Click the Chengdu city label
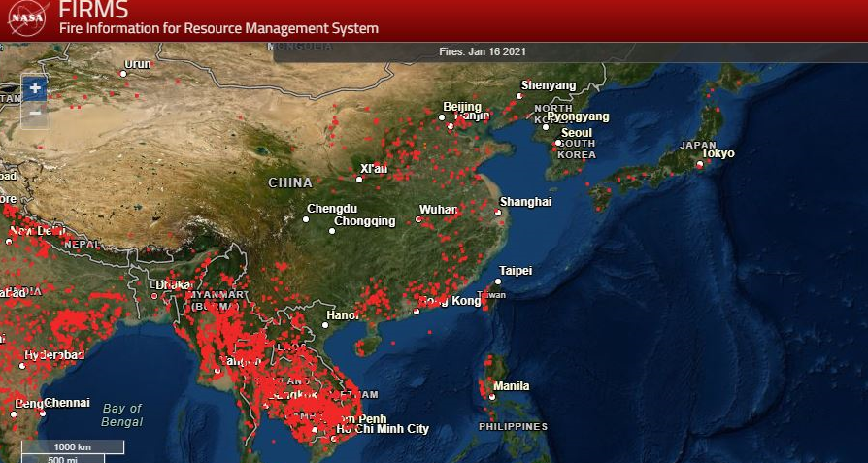 click(x=332, y=209)
